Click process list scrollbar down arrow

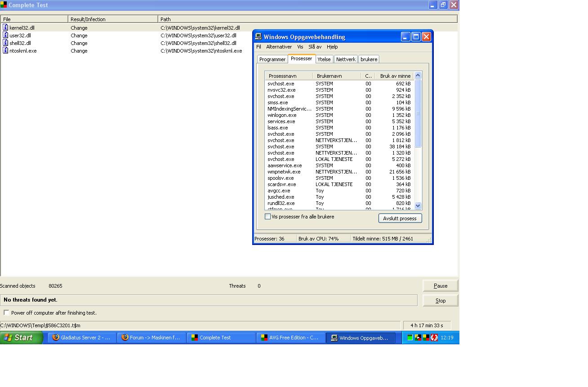[x=418, y=205]
